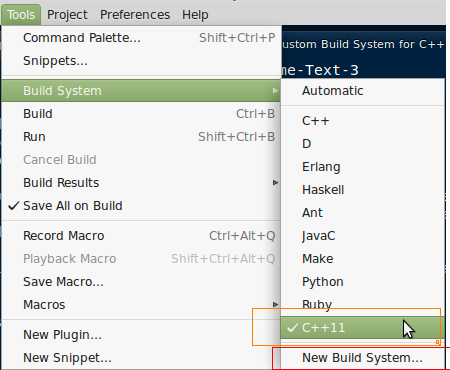Select JavaC build system
This screenshot has height=370, width=450.
[363, 236]
